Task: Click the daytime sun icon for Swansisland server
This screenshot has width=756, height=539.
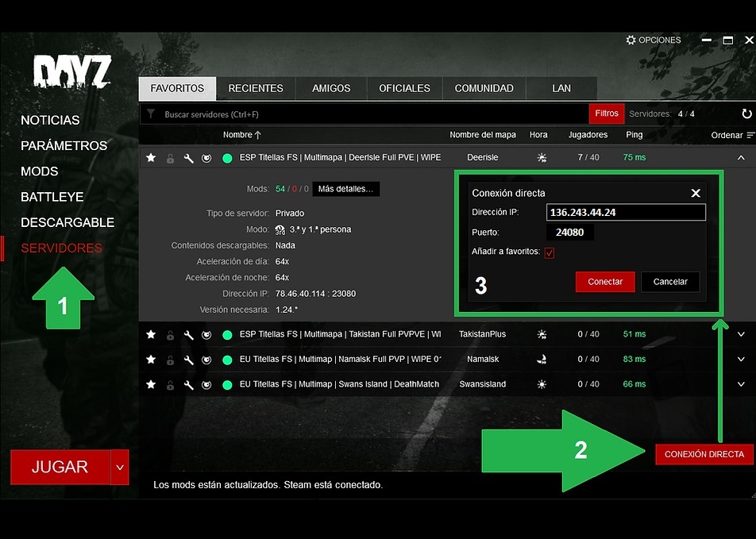Action: [x=542, y=384]
